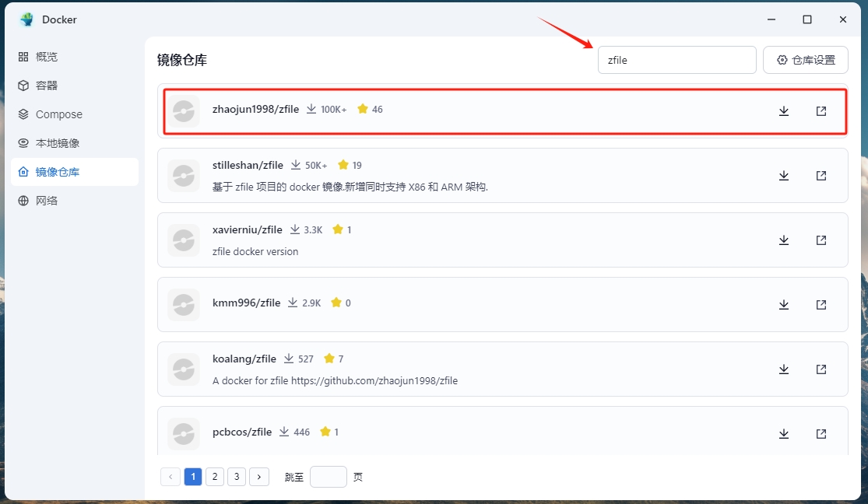Select the 镜像仓库 registry section
The image size is (868, 504).
(75, 172)
